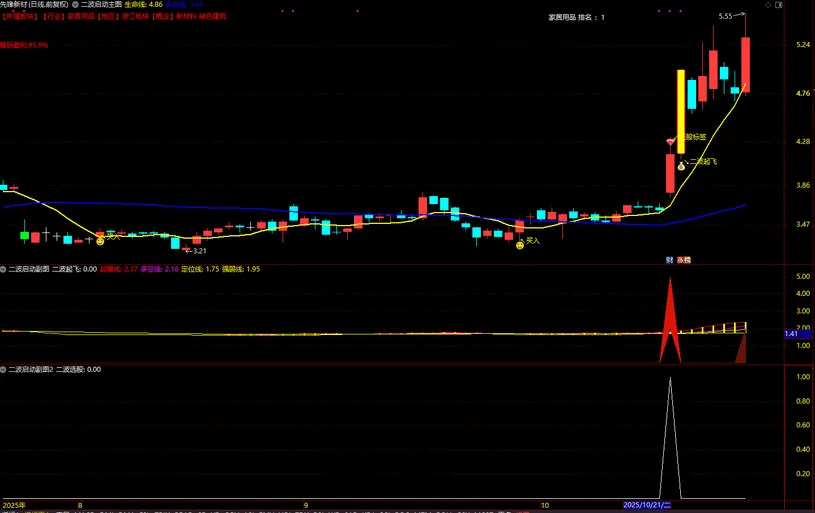Viewport: 815px width, 513px height.
Task: Click the 二波启动副图 indicator name
Action: 29,269
